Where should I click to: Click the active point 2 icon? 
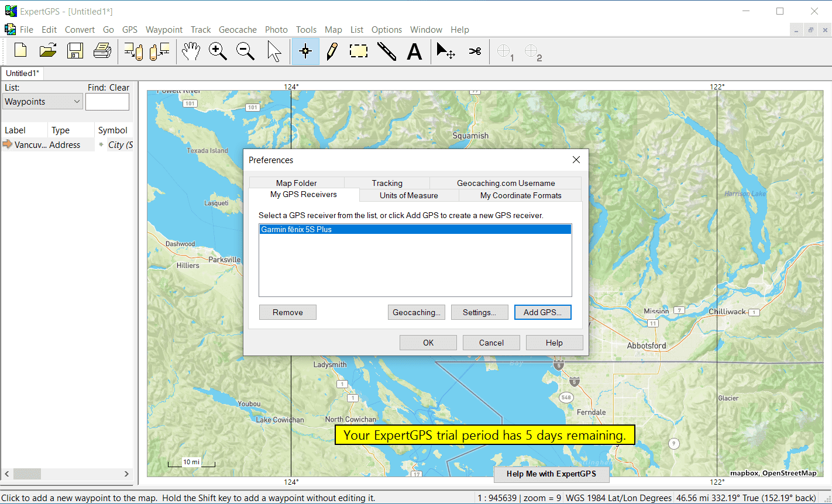533,52
